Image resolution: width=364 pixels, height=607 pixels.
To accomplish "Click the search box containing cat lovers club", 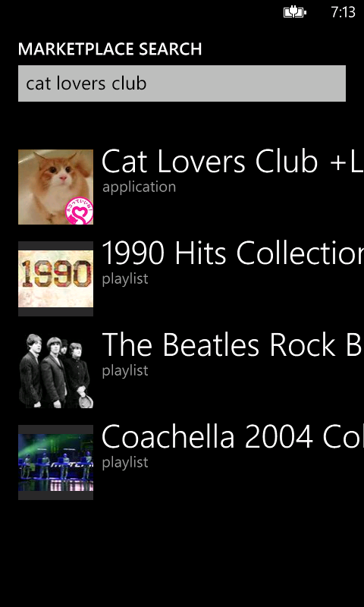I will (x=182, y=83).
